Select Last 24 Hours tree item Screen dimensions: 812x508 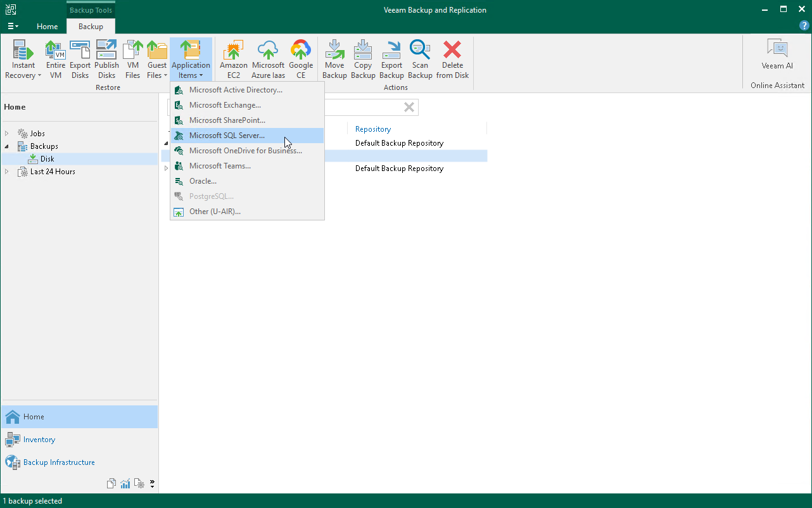pyautogui.click(x=53, y=172)
